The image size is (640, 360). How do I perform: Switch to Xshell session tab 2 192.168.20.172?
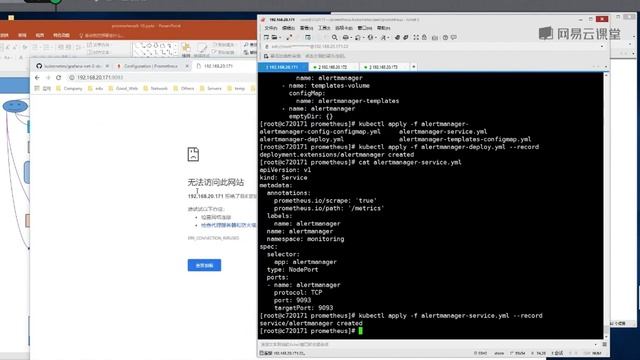333,67
